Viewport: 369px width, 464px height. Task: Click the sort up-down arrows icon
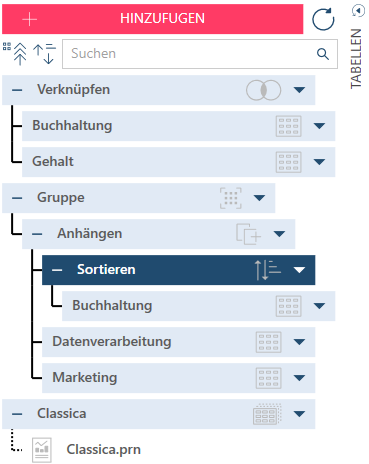click(x=44, y=53)
